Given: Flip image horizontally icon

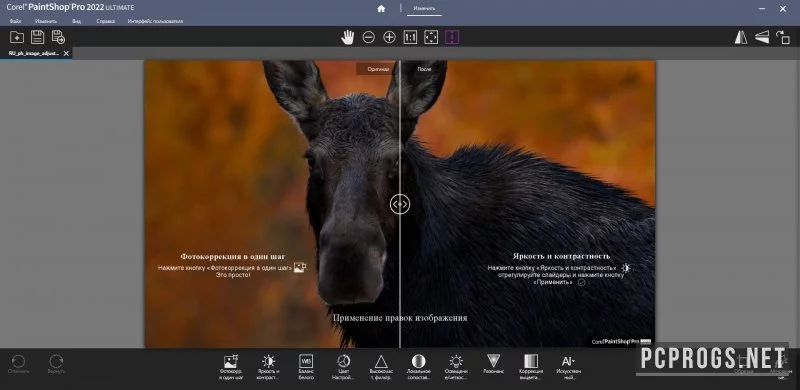Looking at the screenshot, I should (x=741, y=37).
